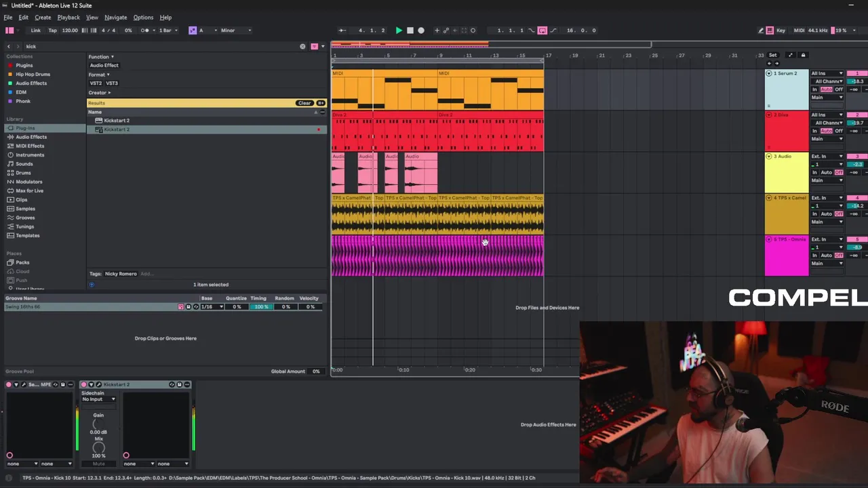Open the Serum 2 All Ins input dropdown

point(827,73)
